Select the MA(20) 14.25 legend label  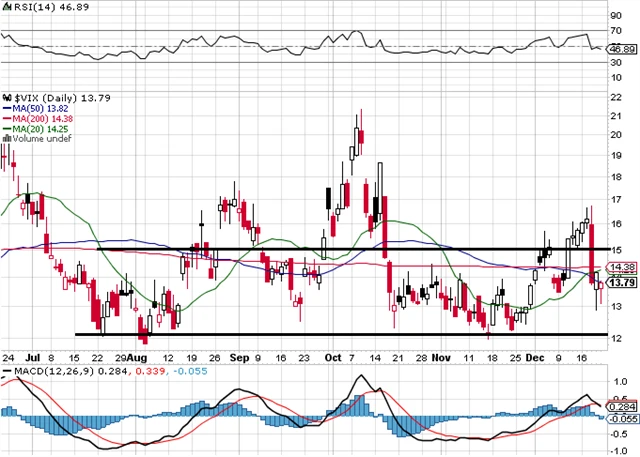[x=42, y=128]
